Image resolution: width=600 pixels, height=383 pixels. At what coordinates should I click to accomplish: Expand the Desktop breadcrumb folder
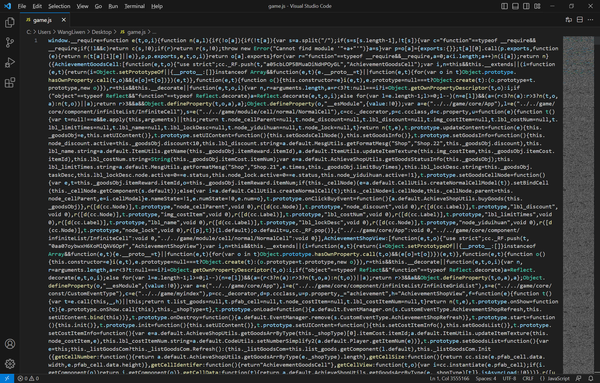point(101,32)
